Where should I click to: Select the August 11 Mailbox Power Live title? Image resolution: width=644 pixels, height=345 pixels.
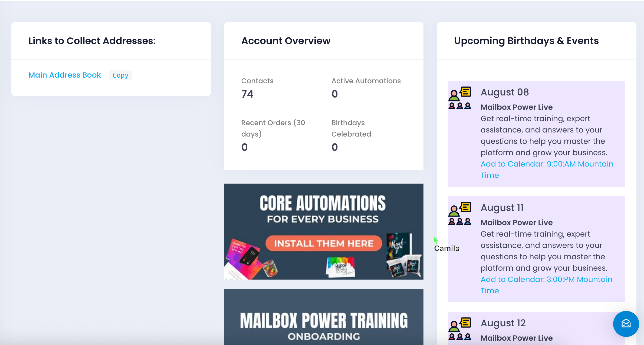(517, 223)
